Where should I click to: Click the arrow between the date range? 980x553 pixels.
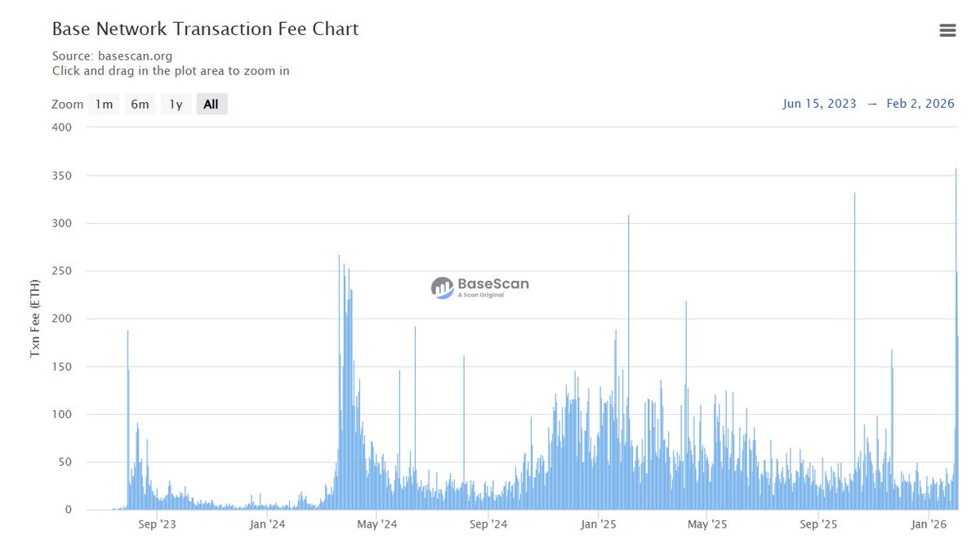coord(872,104)
